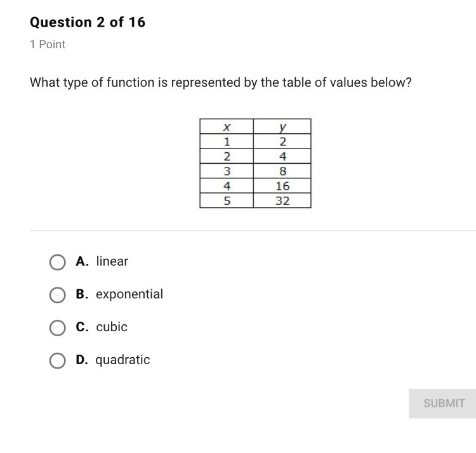Select radio button for answer A linear

coord(57,262)
